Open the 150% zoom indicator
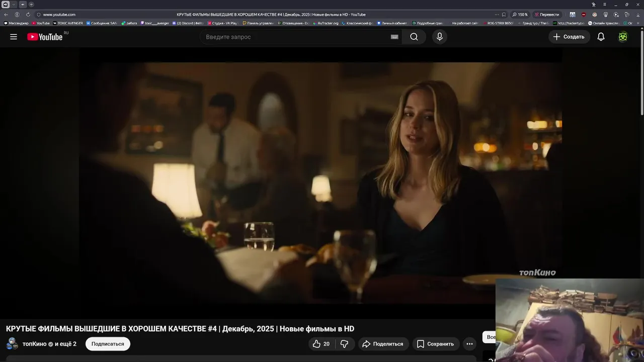The image size is (644, 362). 520,15
